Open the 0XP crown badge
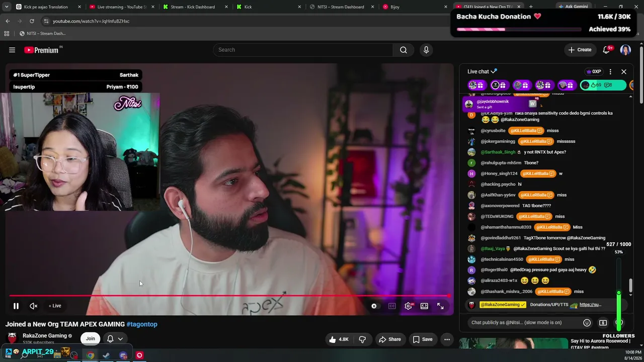This screenshot has width=644, height=362. [594, 71]
